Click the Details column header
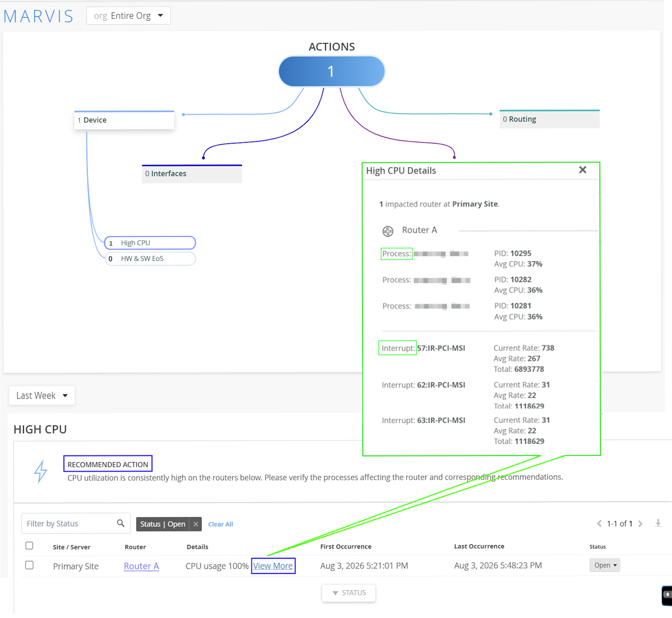This screenshot has width=672, height=618. point(197,547)
